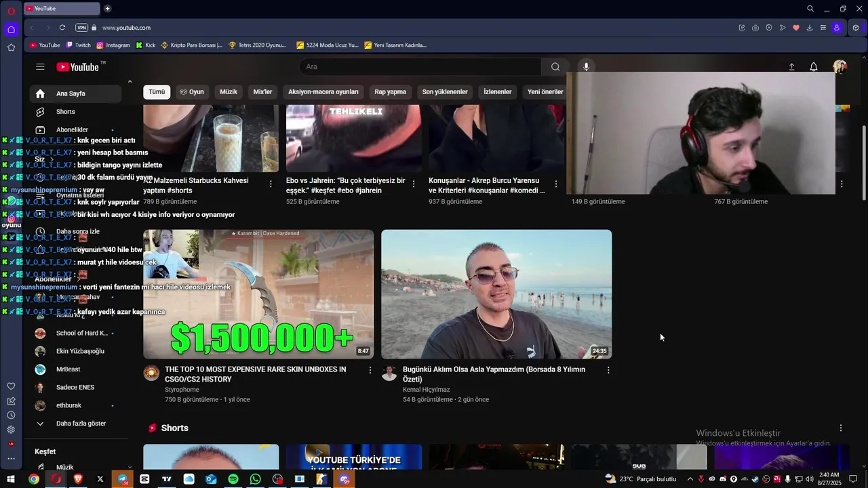The height and width of the screenshot is (488, 868).
Task: Open the Twitch bookmark in the bookmarks bar
Action: [x=78, y=45]
